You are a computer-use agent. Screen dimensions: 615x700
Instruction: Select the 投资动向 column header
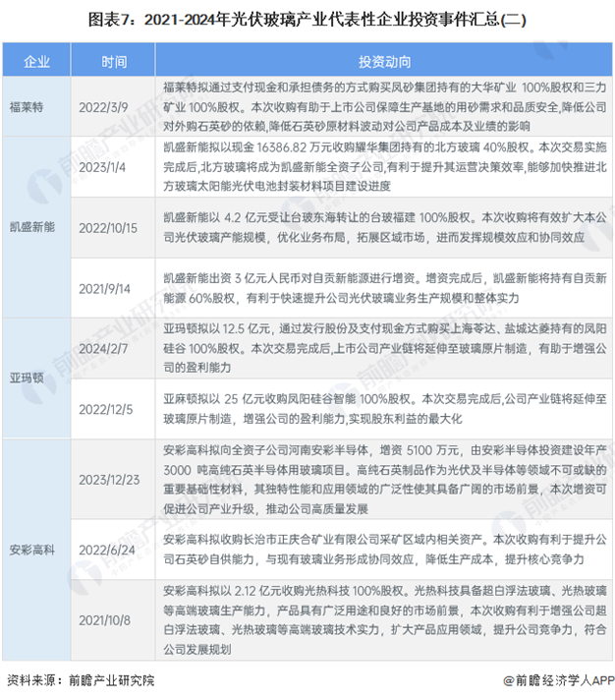[384, 60]
